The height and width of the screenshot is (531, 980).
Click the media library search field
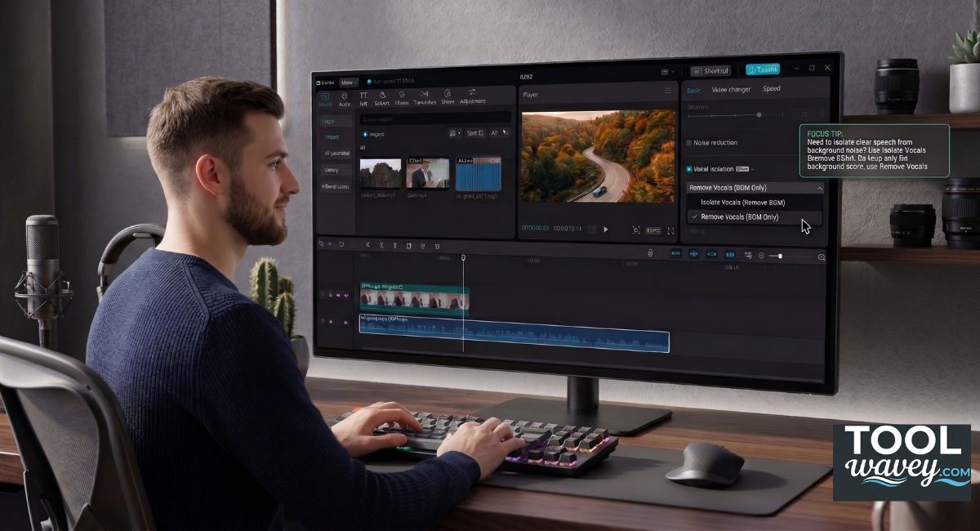pos(436,118)
